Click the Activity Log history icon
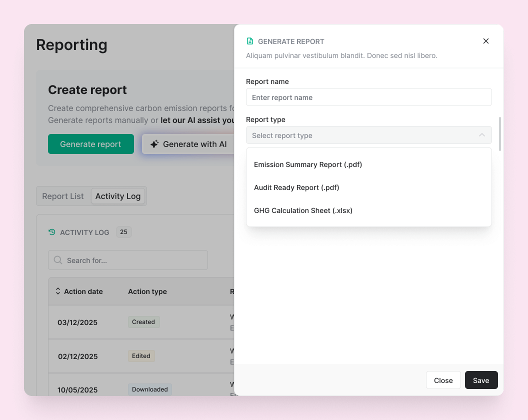This screenshot has width=528, height=420. (52, 232)
